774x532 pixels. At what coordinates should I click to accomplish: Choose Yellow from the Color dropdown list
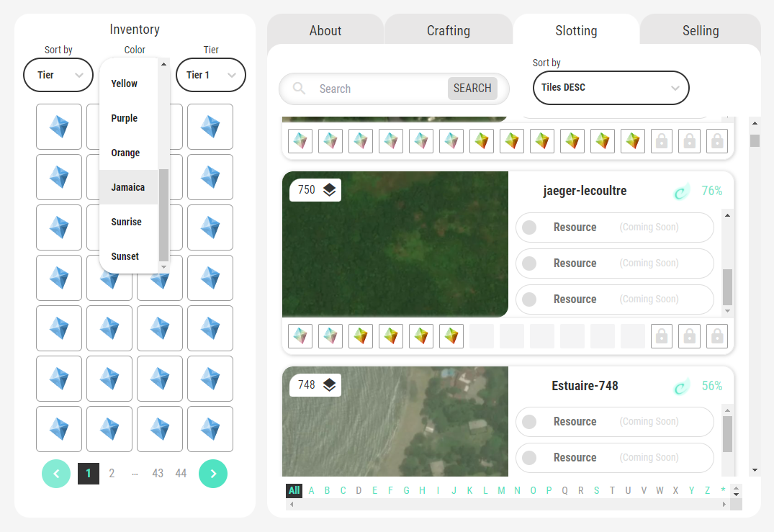128,84
